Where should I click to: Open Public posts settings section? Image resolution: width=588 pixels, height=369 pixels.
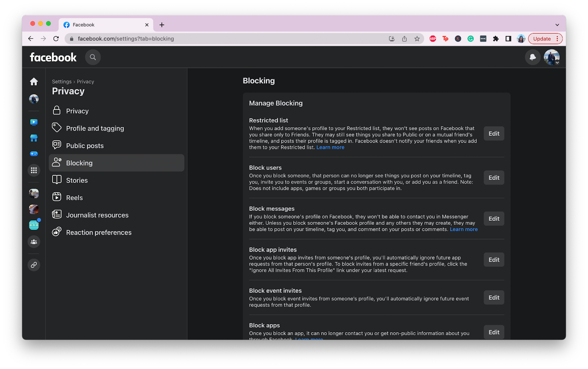click(85, 146)
